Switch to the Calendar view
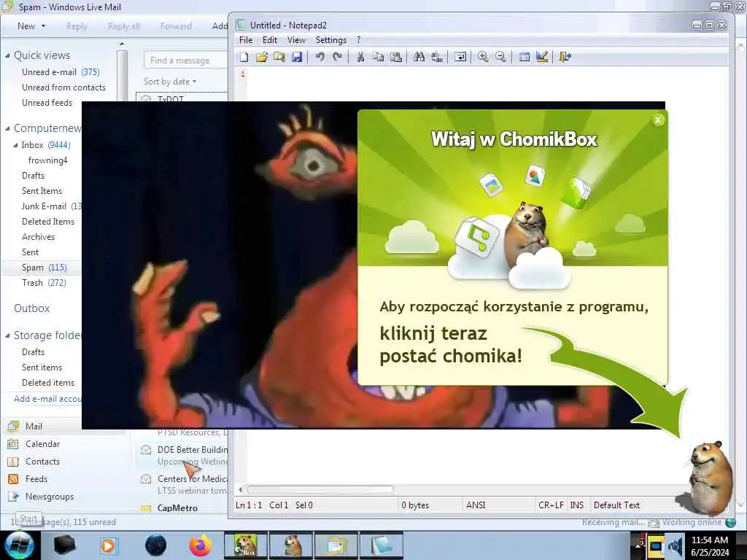 coord(42,444)
